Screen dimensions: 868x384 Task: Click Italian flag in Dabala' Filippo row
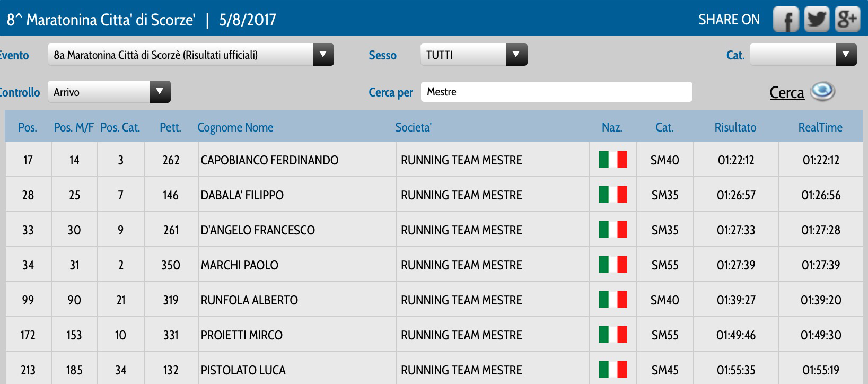tap(612, 195)
